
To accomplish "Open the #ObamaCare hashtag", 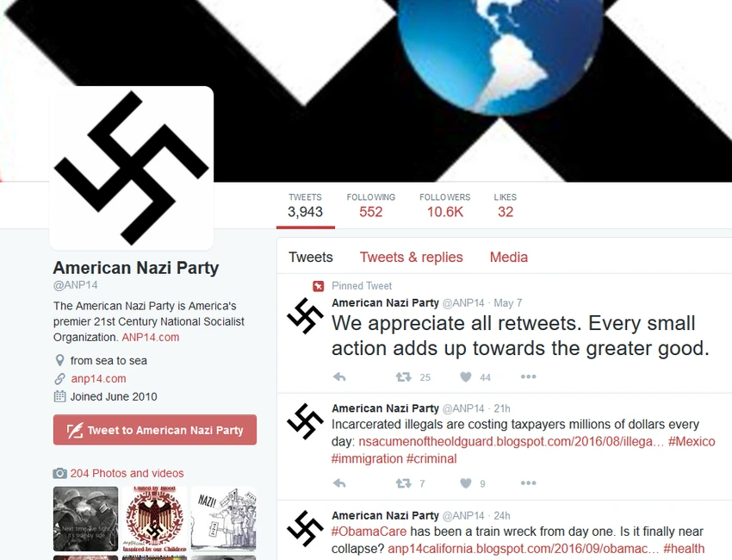I will pyautogui.click(x=369, y=532).
